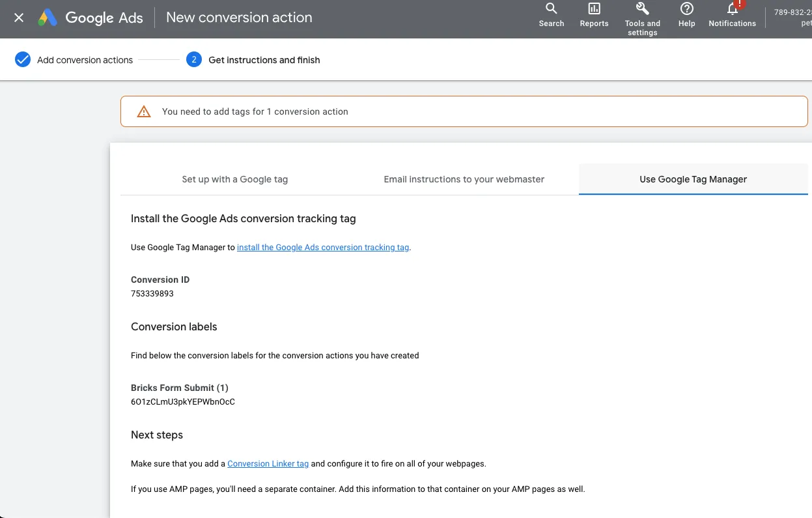Screen dimensions: 812x518
Task: Open Tools and settings
Action: [642, 13]
